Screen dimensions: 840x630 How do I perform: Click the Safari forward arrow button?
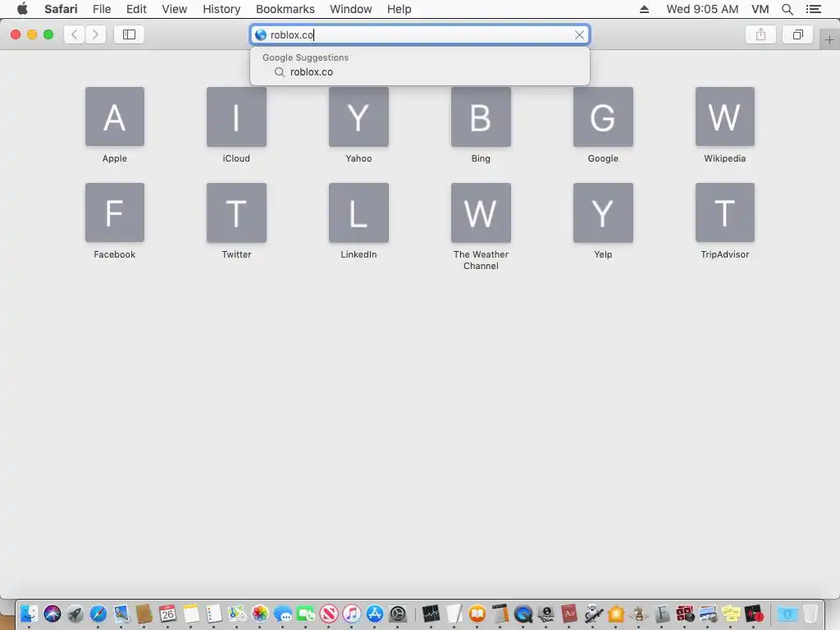[x=95, y=34]
